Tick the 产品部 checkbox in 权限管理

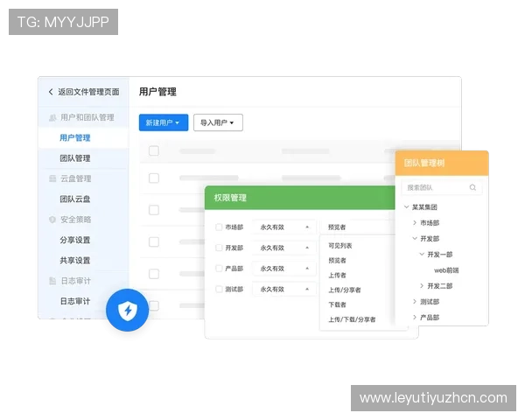pyautogui.click(x=219, y=269)
